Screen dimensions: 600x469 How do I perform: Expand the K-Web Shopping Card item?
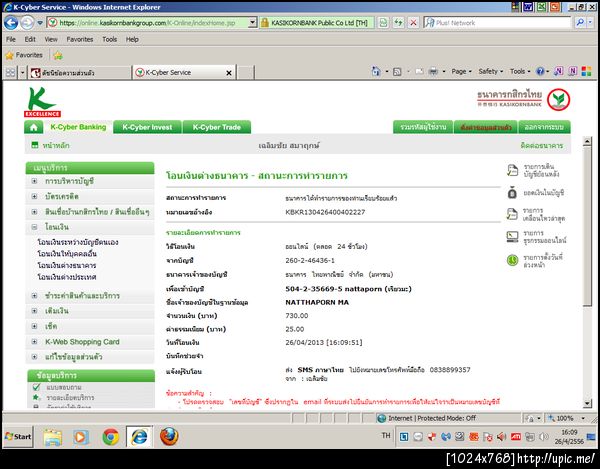point(34,342)
